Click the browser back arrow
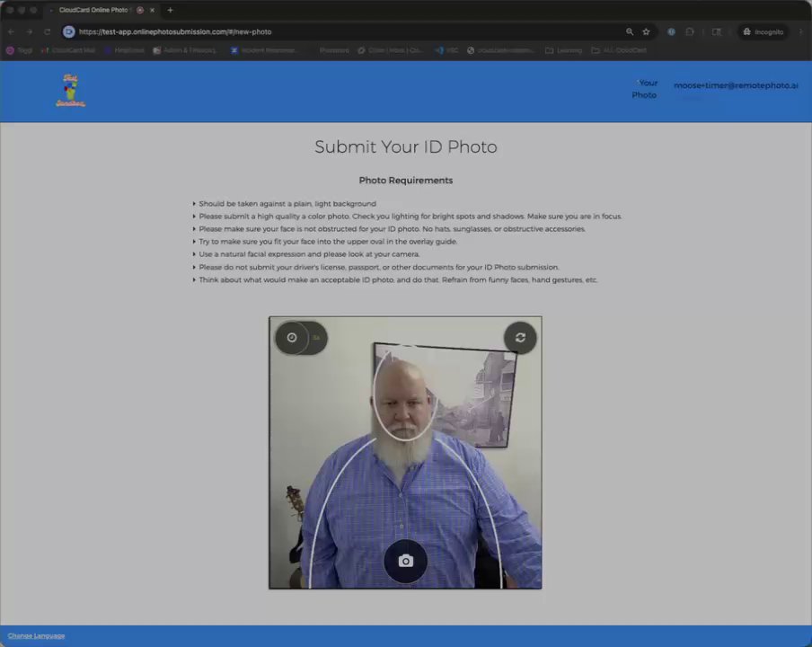 (x=12, y=31)
